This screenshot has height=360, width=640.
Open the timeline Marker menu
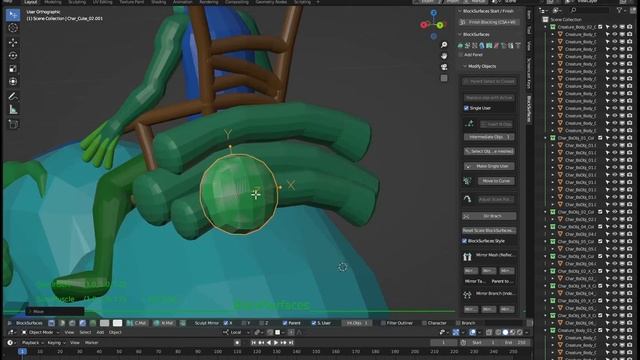91,342
